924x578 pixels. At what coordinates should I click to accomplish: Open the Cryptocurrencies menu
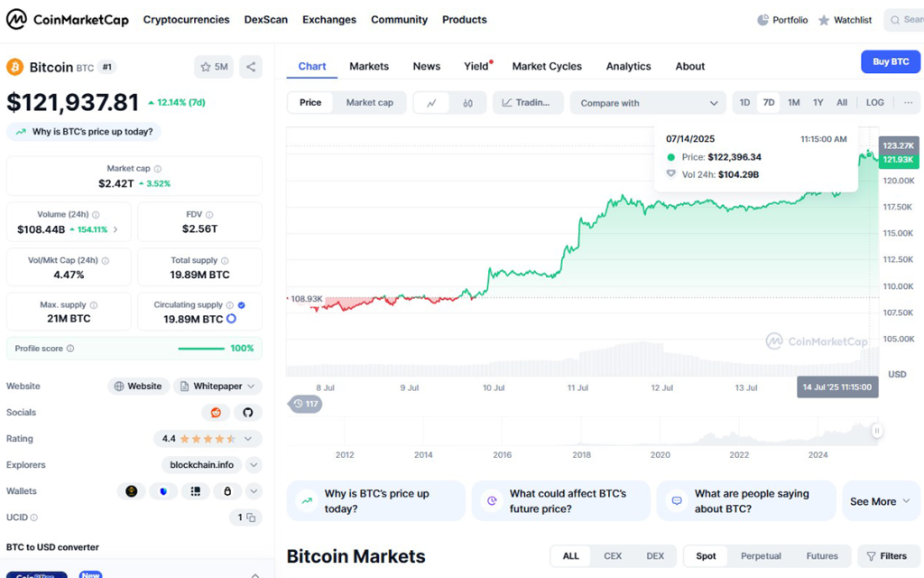pos(186,20)
